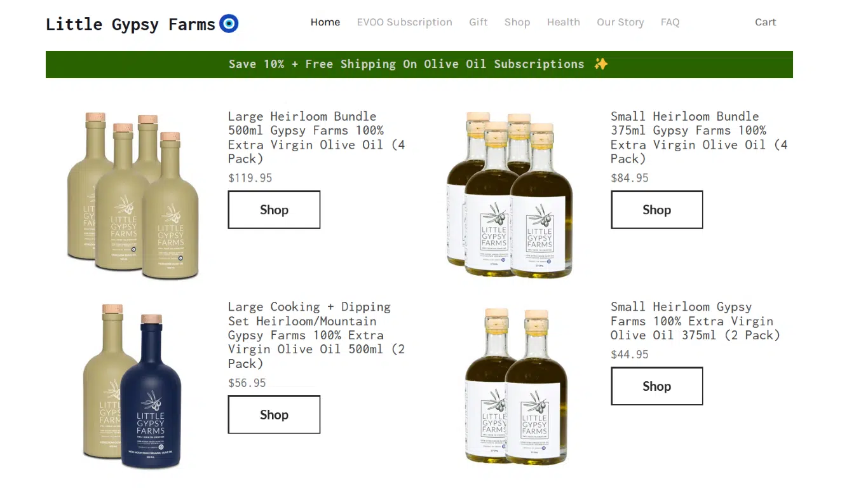Image resolution: width=868 pixels, height=488 pixels.
Task: Open the four green bottles product image
Action: [x=133, y=196]
